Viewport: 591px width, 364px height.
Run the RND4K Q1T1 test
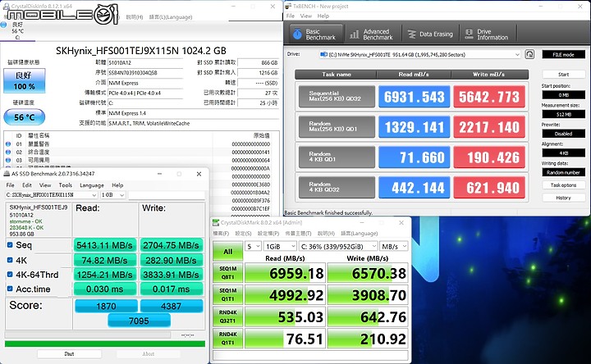pyautogui.click(x=227, y=339)
